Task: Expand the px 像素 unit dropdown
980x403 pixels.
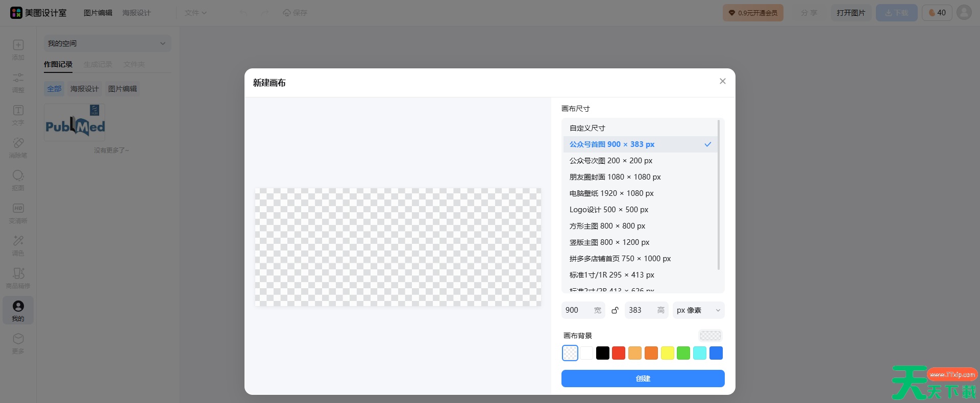Action: (x=698, y=310)
